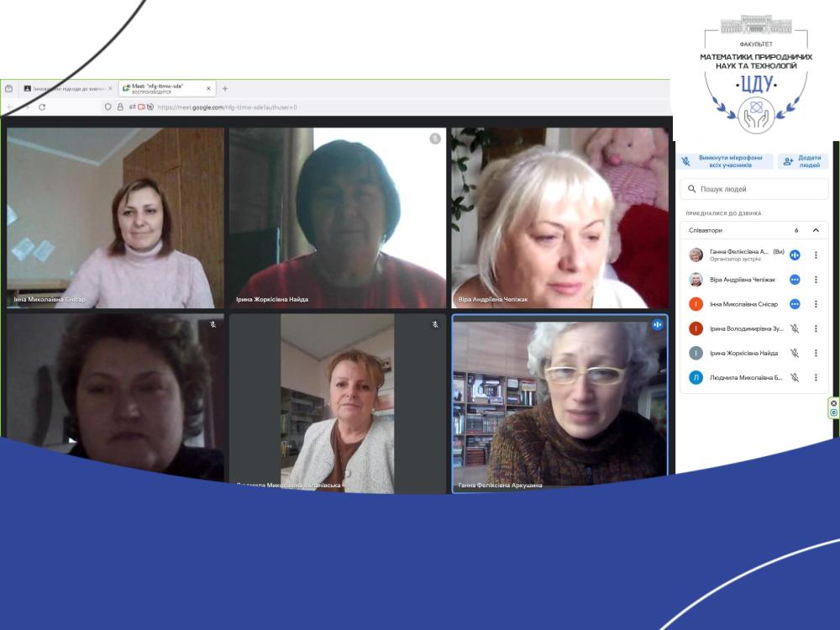Mute Віра Андріївна Чепіжак's microphone in list
The height and width of the screenshot is (630, 840).
tap(795, 280)
